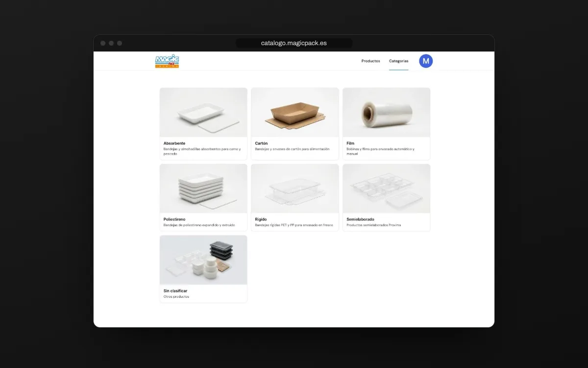Click the catalogo.magicpack.es address bar
This screenshot has height=368, width=588.
(294, 43)
